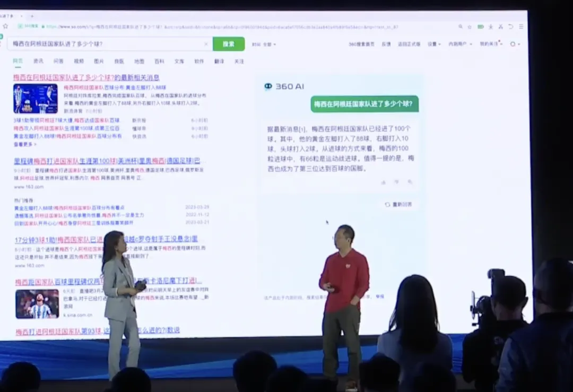The width and height of the screenshot is (573, 392).
Task: Open the 最新相关消息 headline link
Action: point(86,77)
